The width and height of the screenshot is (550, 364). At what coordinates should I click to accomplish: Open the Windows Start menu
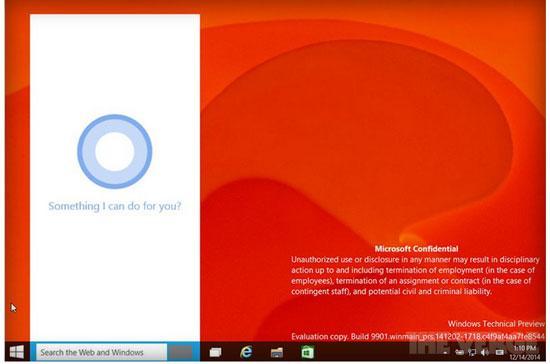(17, 352)
